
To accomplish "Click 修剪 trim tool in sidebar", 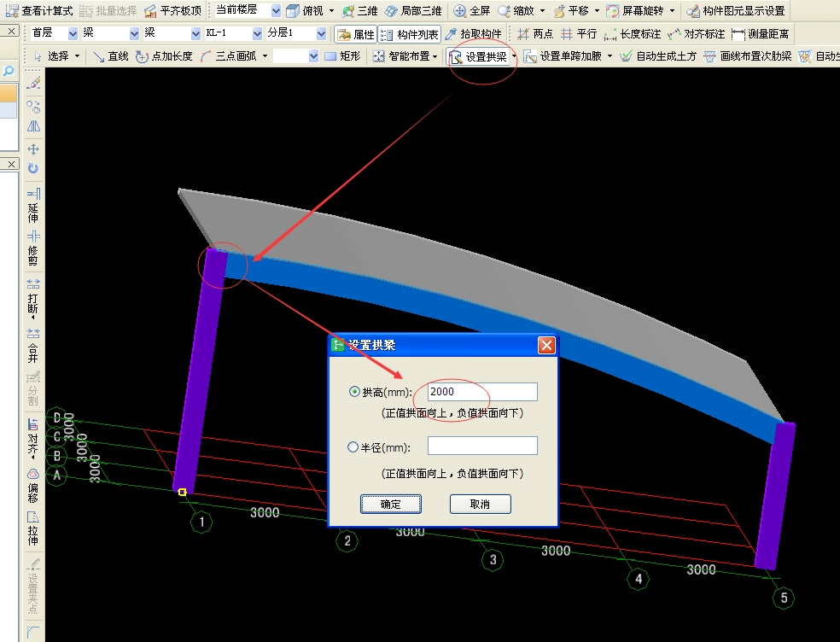I will (x=33, y=248).
